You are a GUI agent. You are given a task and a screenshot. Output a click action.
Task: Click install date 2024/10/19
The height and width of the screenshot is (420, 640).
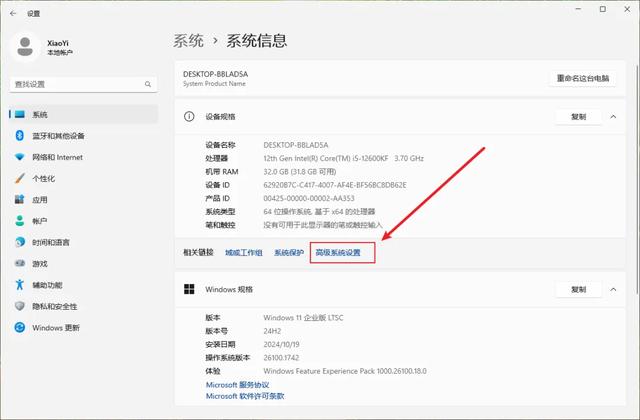click(x=281, y=344)
